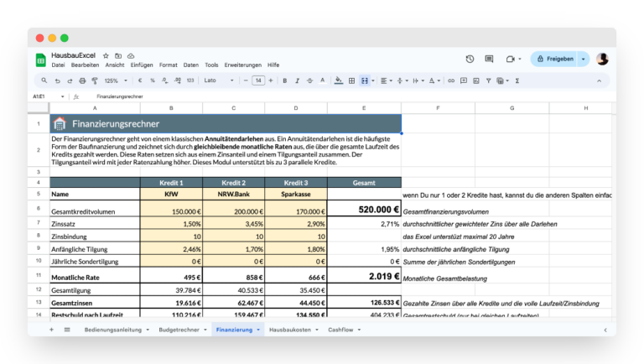
Task: Click the Freigeben share button
Action: point(554,60)
